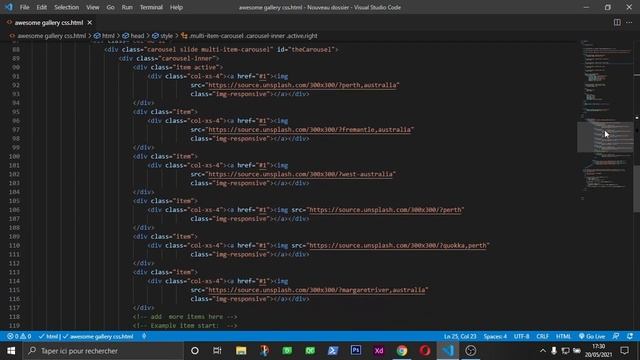Click the microphone tray icon
Image resolution: width=640 pixels, height=360 pixels.
[554, 351]
